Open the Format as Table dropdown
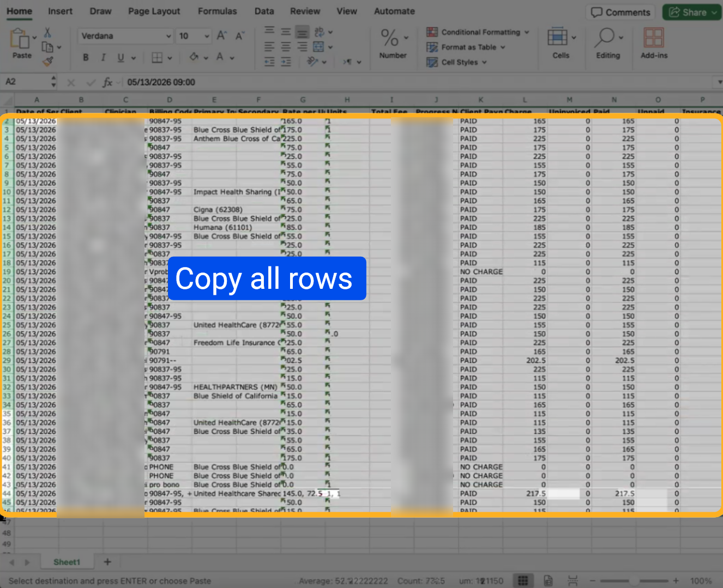723x588 pixels. tap(466, 47)
